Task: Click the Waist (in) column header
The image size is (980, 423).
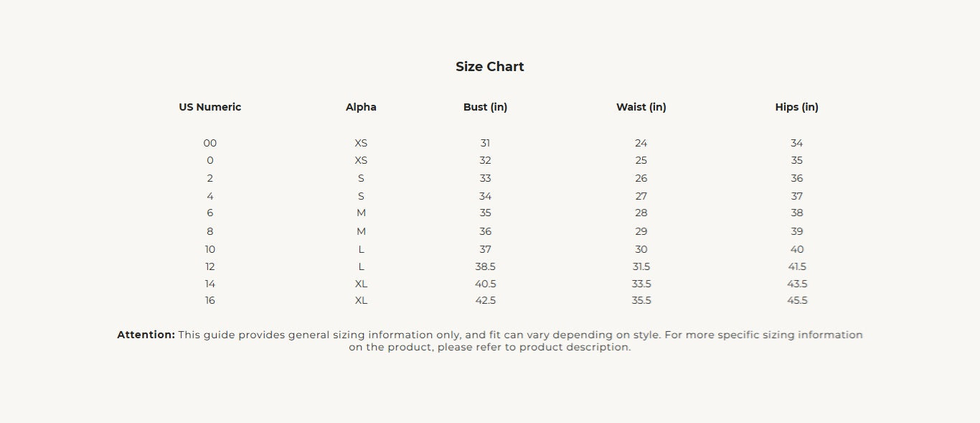Action: (641, 107)
